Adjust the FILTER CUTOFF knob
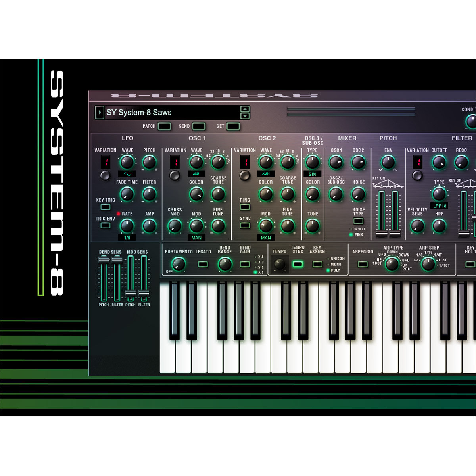Viewport: 476px width, 476px height. [x=440, y=162]
